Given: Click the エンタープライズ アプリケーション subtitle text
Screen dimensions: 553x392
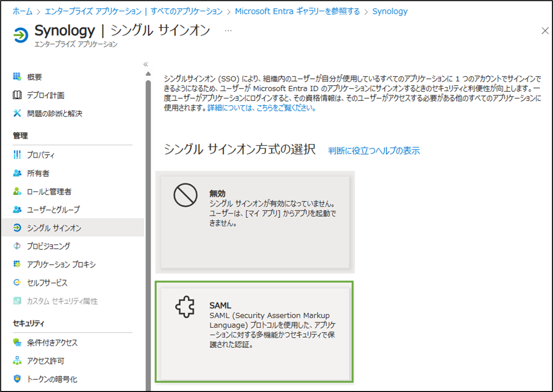Looking at the screenshot, I should click(x=76, y=44).
